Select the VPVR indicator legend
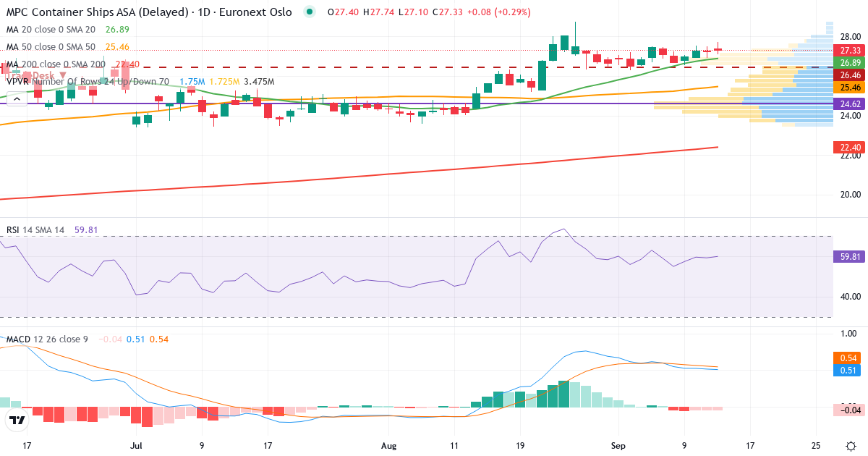The height and width of the screenshot is (456, 868). point(88,82)
